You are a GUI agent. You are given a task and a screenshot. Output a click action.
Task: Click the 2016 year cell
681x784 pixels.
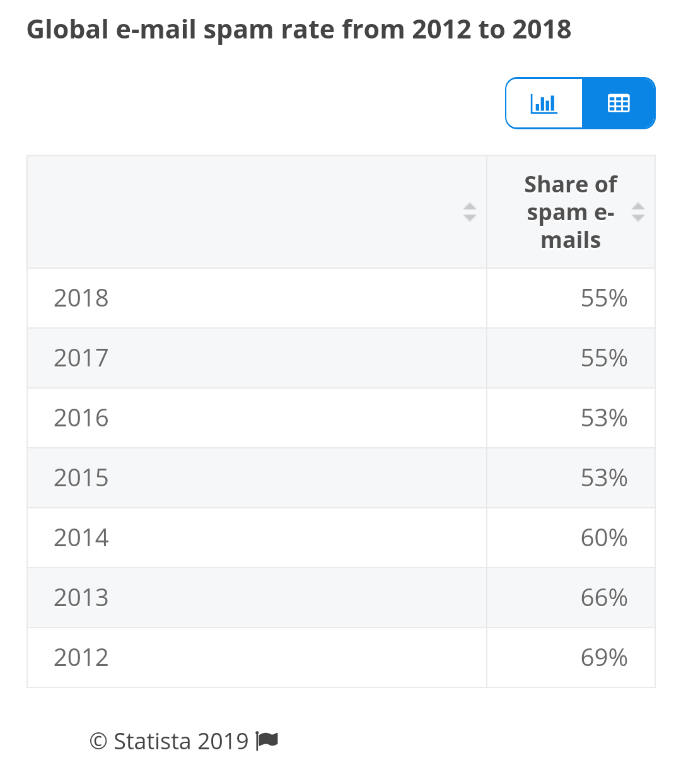click(x=257, y=418)
